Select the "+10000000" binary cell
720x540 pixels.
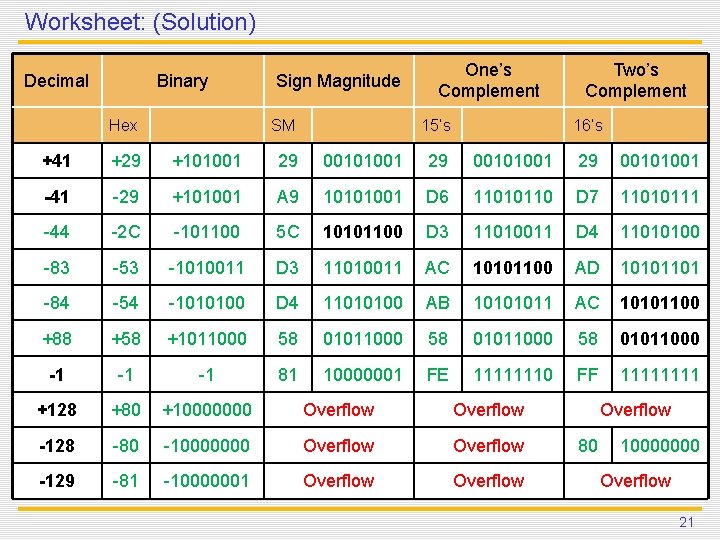(207, 410)
